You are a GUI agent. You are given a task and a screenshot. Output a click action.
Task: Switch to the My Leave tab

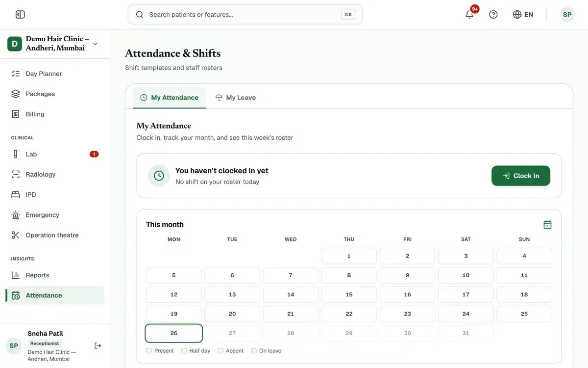pos(235,98)
